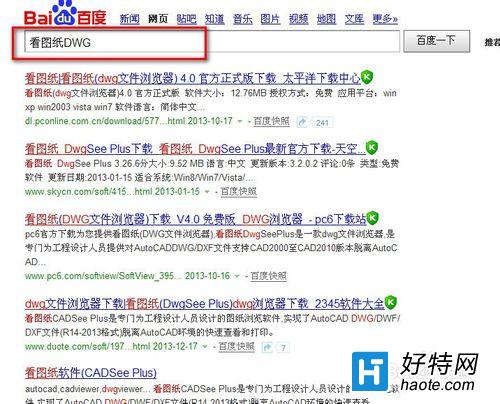
Task: Click green shield badge on 2345软件大全 result
Action: (x=390, y=303)
